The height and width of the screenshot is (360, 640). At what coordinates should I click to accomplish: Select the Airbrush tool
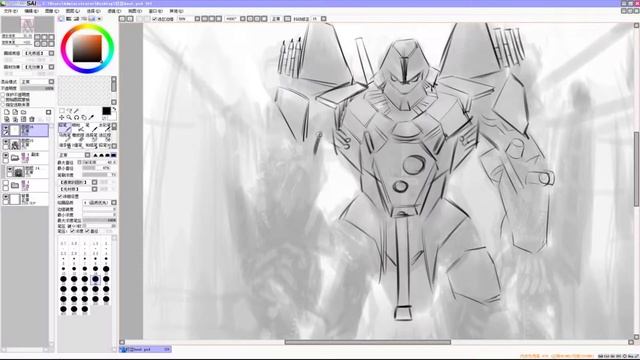tap(77, 127)
